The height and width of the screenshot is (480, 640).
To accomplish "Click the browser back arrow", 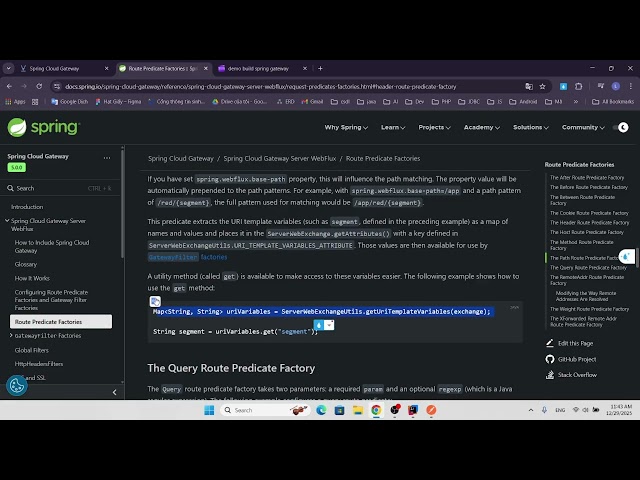I will 9,86.
